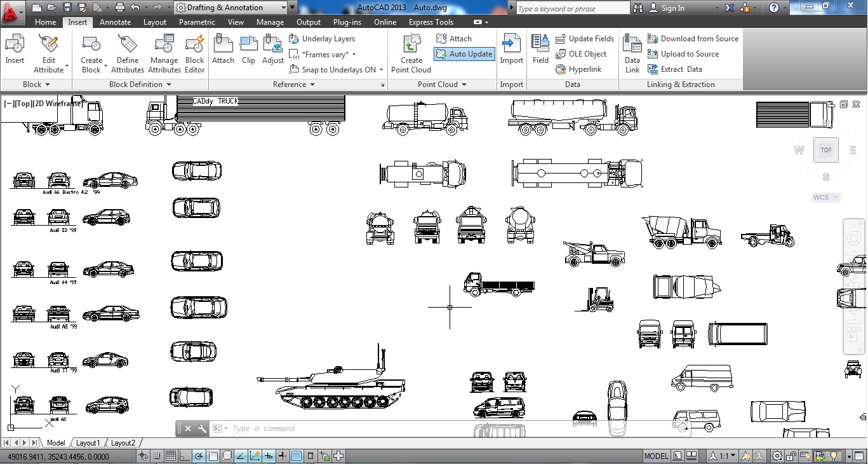Click the keyword search box

pos(572,8)
